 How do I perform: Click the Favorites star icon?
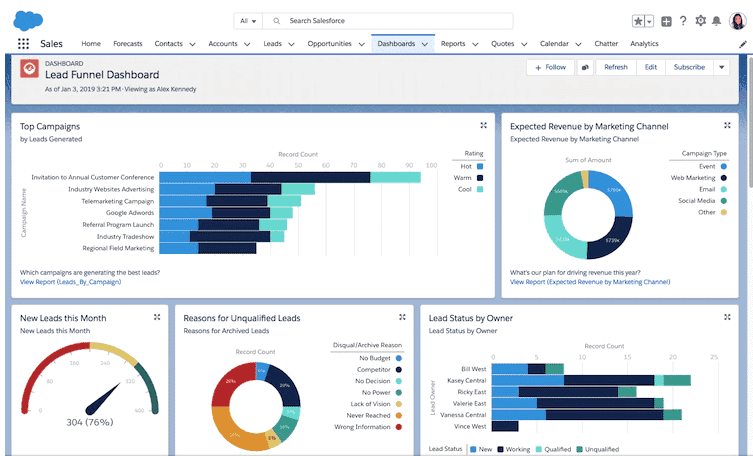point(639,21)
